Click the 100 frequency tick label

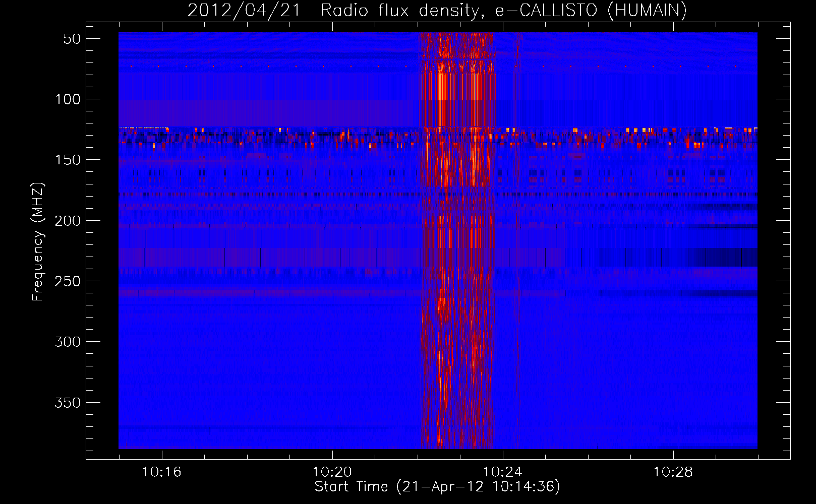[68, 99]
